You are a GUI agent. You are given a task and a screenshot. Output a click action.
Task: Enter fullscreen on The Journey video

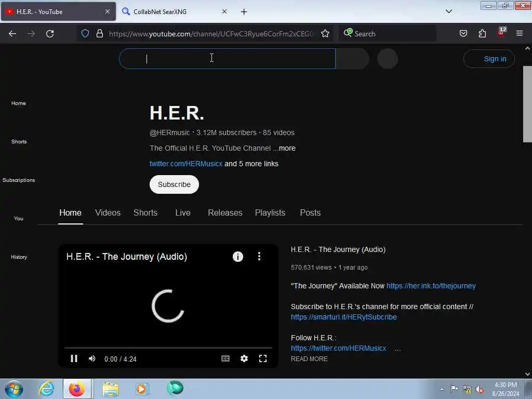pos(262,358)
